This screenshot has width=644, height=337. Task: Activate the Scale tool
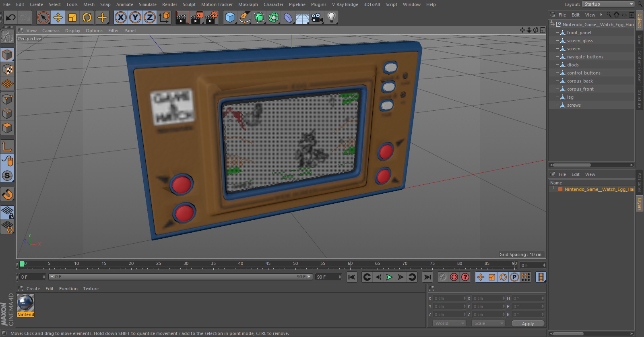tap(72, 17)
